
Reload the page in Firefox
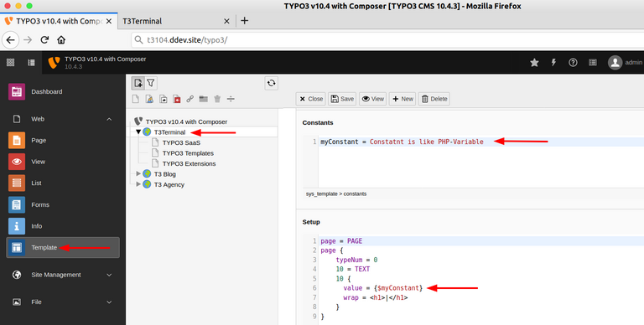point(44,40)
